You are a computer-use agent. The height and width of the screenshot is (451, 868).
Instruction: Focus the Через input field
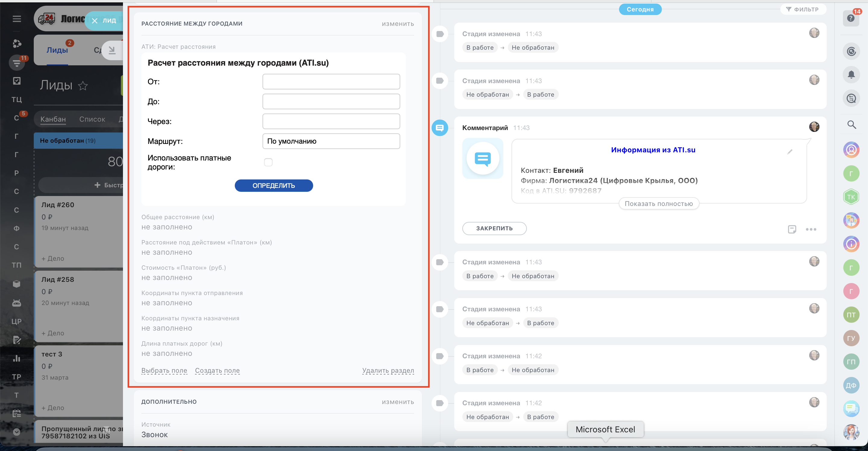coord(331,121)
